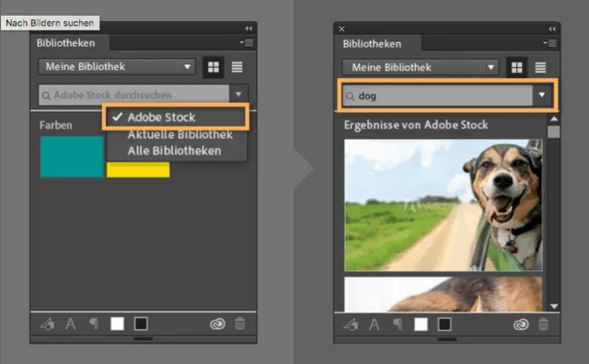Click magnifier icon in dog search field
The image size is (589, 364).
tap(350, 97)
